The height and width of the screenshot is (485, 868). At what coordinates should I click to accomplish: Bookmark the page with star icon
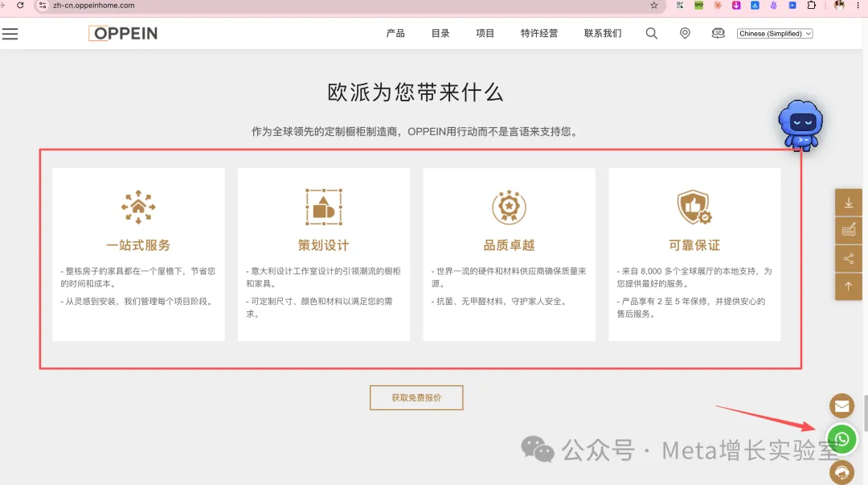coord(653,6)
